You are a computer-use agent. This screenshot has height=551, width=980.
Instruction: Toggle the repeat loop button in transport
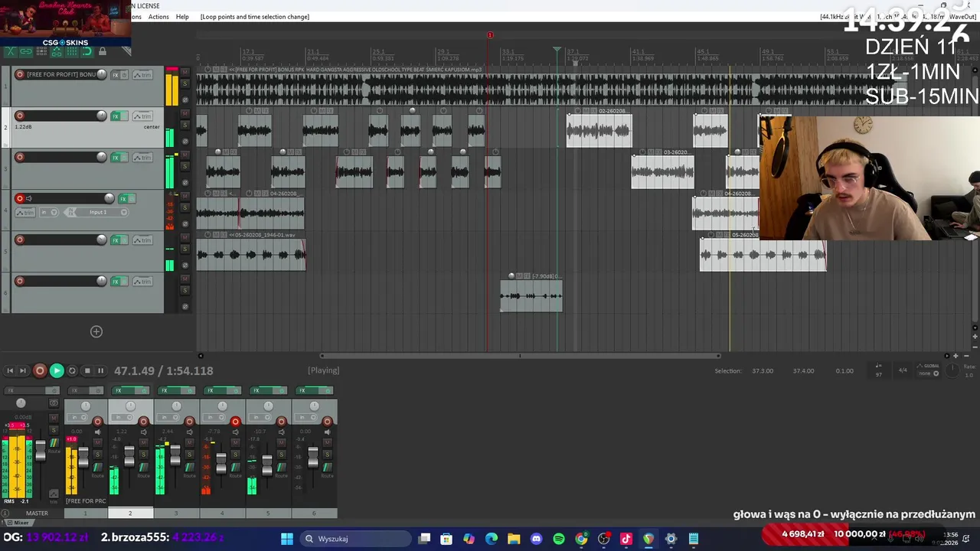(72, 370)
